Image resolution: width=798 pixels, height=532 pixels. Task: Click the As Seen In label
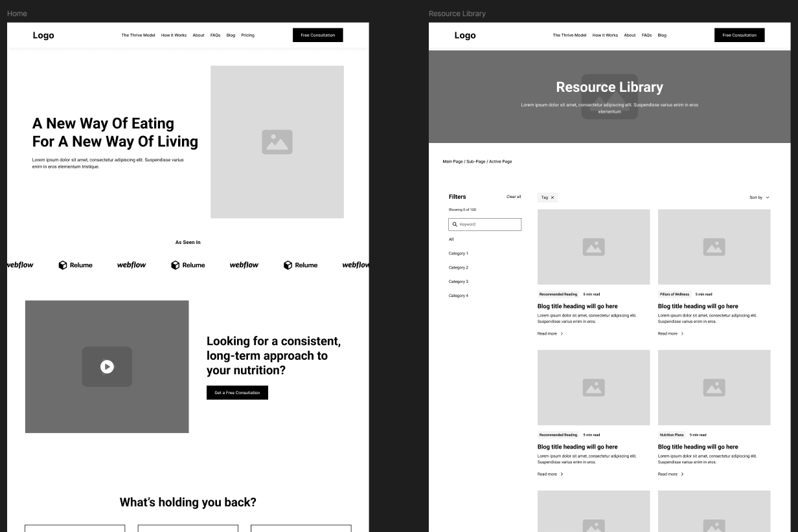188,243
